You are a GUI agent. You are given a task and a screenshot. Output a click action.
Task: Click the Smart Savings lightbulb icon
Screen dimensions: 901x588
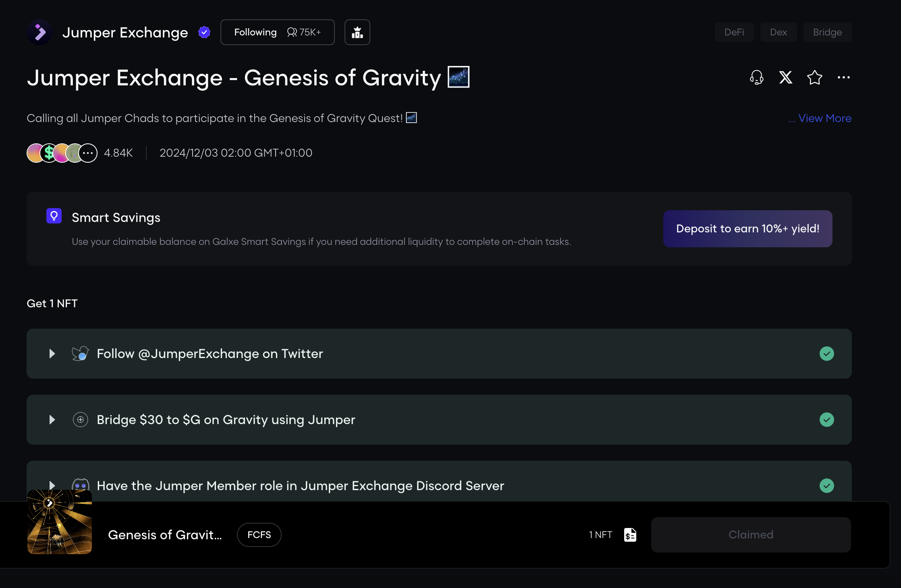click(x=54, y=216)
